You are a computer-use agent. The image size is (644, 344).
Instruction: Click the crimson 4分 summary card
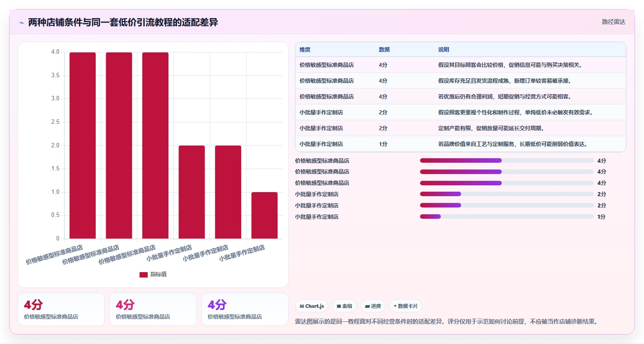[61, 309]
